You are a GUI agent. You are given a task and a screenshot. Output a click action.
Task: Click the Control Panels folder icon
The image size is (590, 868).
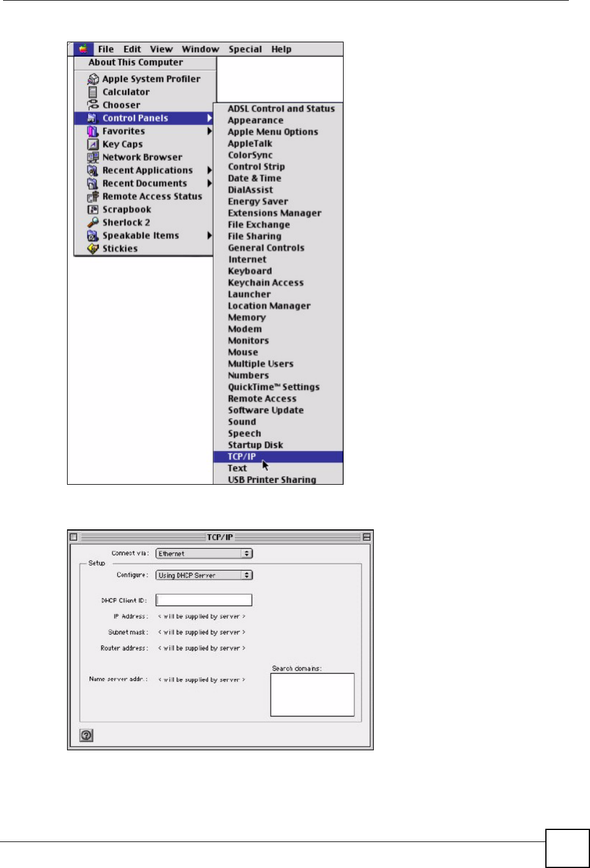92,118
